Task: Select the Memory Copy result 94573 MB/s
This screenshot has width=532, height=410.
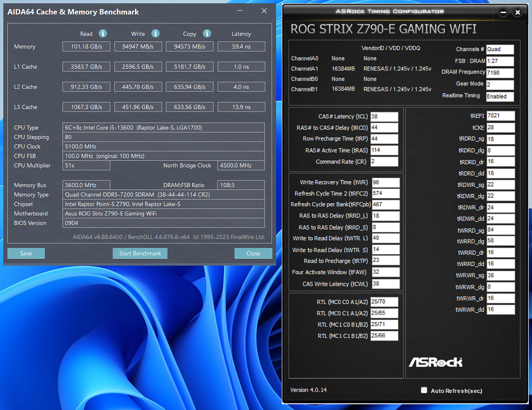Action: pos(190,46)
